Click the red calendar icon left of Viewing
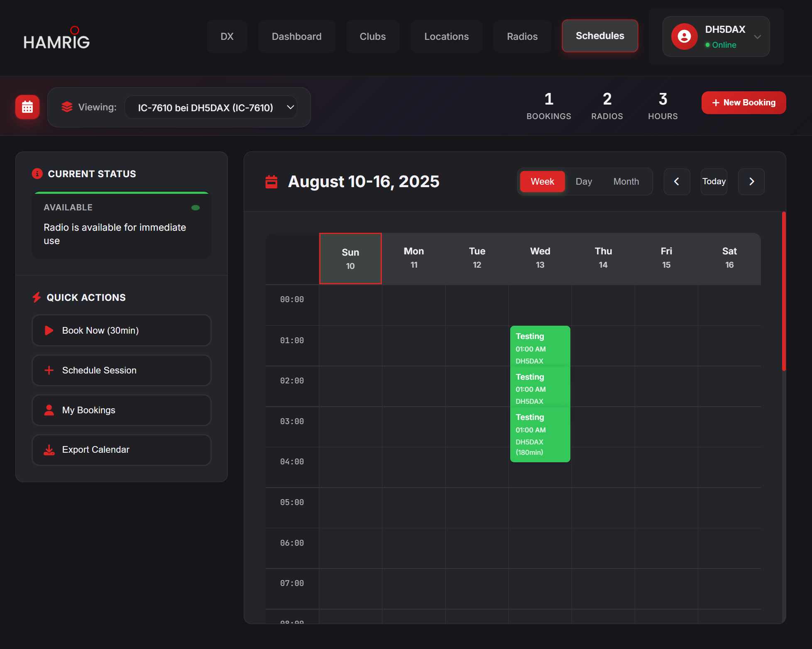812x649 pixels. click(x=27, y=107)
